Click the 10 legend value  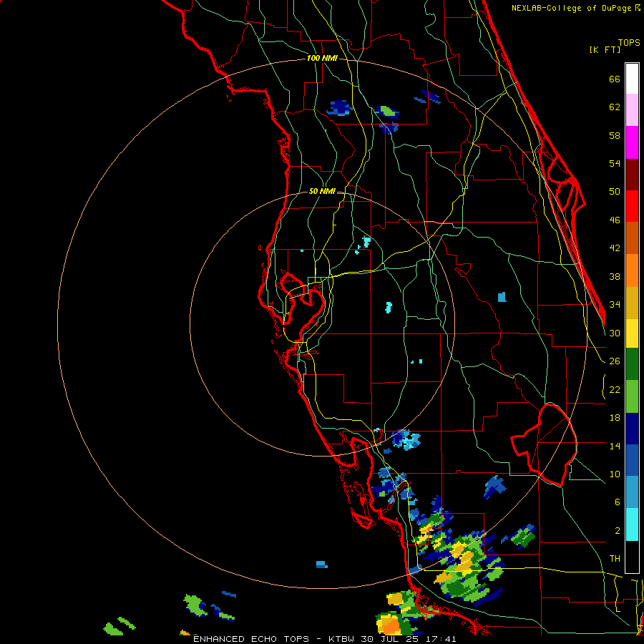coord(615,474)
